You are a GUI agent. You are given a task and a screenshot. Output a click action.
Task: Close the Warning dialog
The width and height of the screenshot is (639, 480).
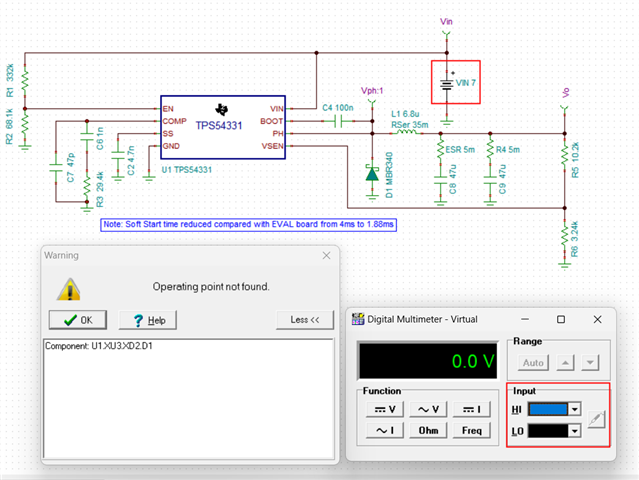[x=326, y=255]
